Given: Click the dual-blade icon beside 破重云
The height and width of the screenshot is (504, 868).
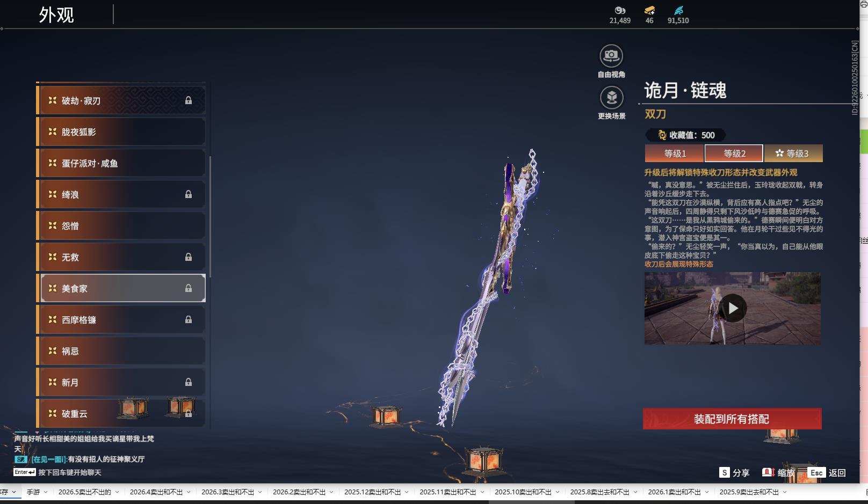Looking at the screenshot, I should tap(53, 413).
